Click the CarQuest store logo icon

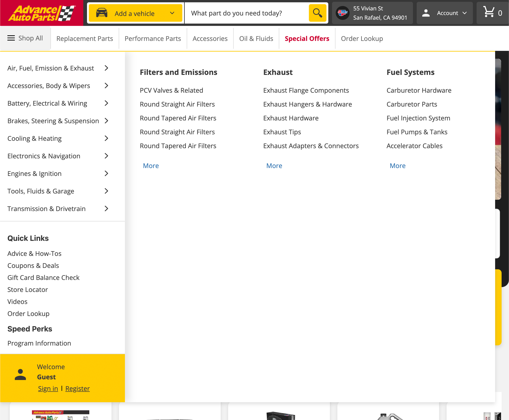[342, 12]
